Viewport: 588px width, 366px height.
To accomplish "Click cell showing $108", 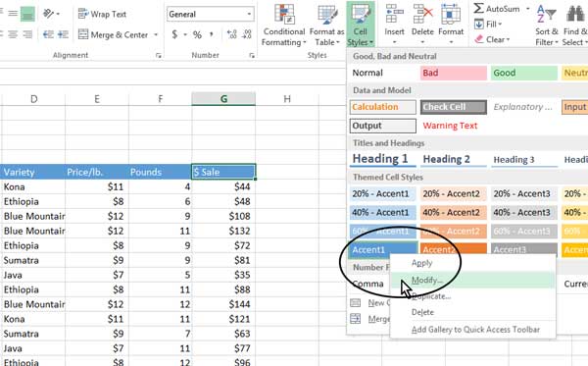I will pyautogui.click(x=223, y=216).
